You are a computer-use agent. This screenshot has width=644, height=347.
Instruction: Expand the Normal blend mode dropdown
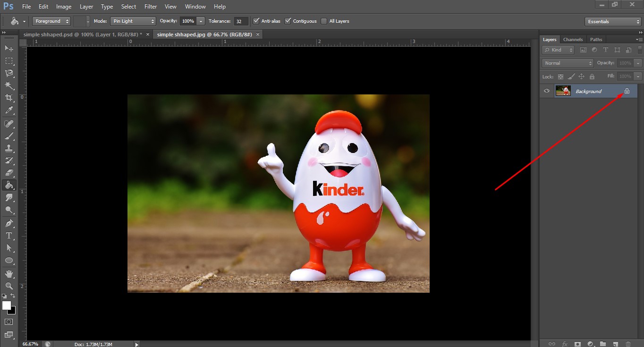(568, 63)
